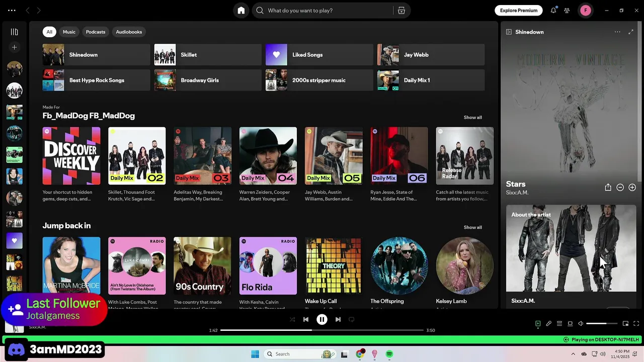Open Daily Mix 04 cover
Screen dimensions: 644x362
(x=268, y=156)
